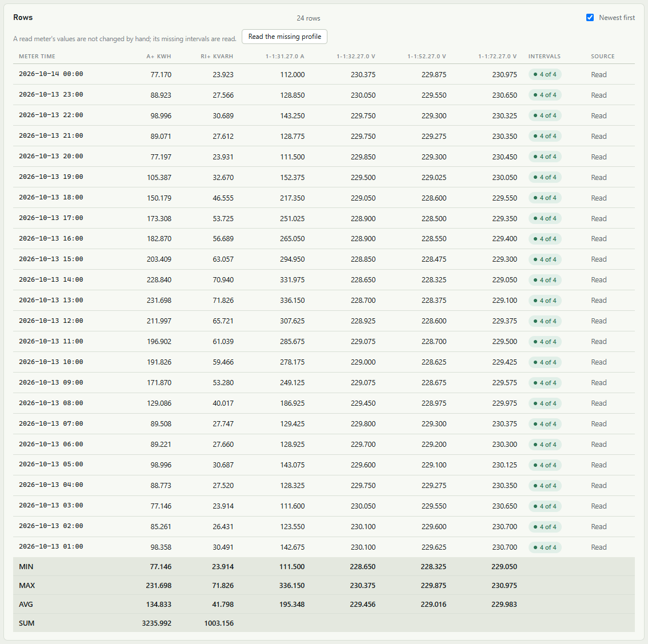Click the Read source in the 2026-10-13 07:00 row

[598, 424]
